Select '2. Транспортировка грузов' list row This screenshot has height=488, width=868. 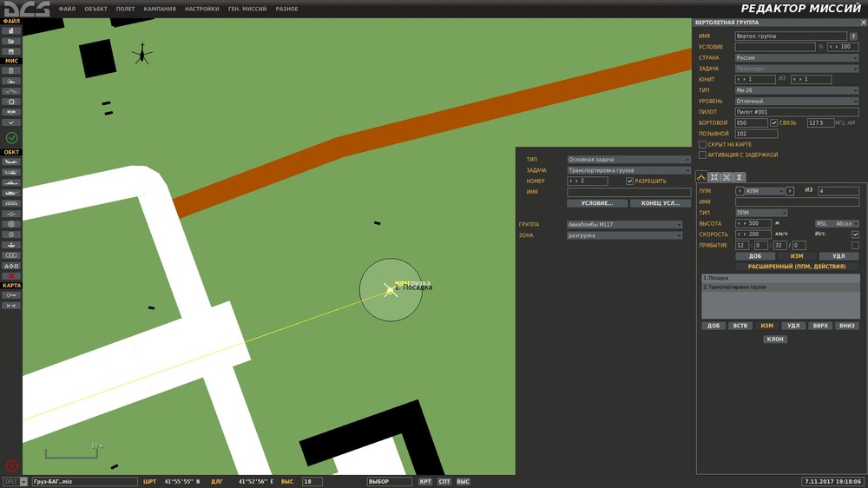(780, 287)
